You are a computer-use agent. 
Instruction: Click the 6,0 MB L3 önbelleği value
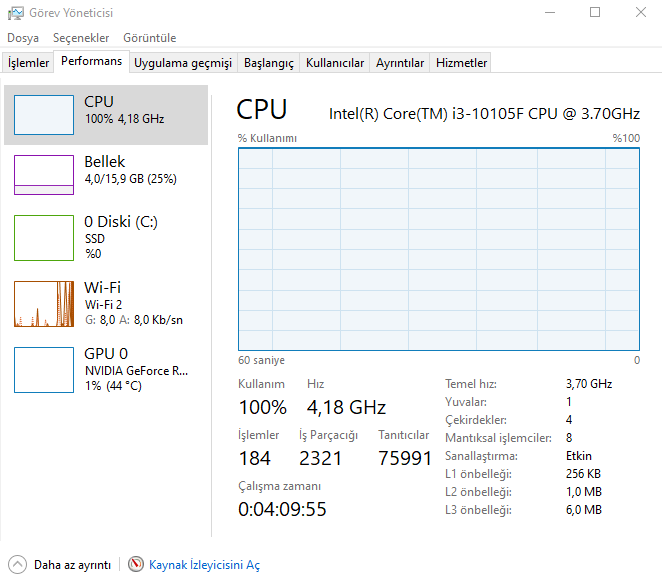[583, 510]
